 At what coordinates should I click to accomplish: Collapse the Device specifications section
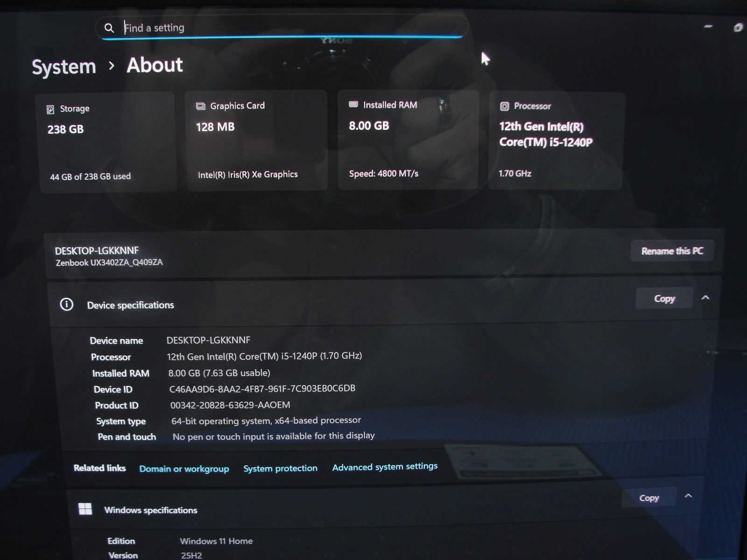click(705, 298)
